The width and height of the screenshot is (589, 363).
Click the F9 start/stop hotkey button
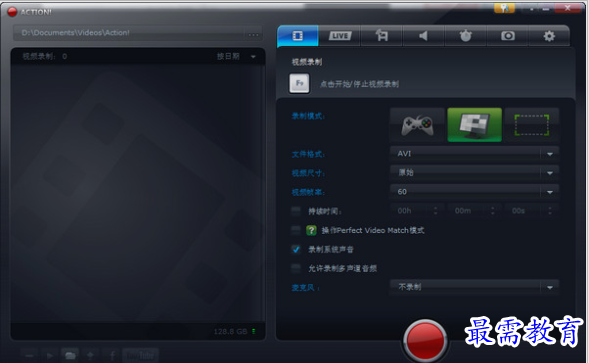pyautogui.click(x=299, y=83)
